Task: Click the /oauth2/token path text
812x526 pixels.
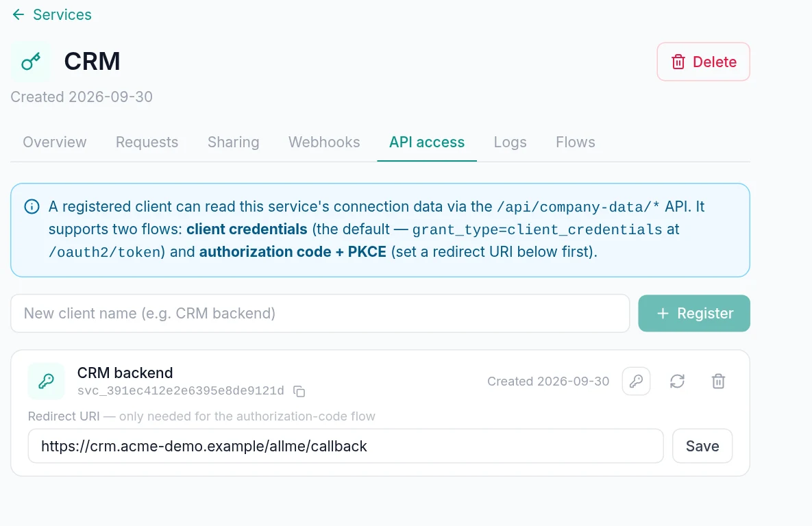Action: 105,252
